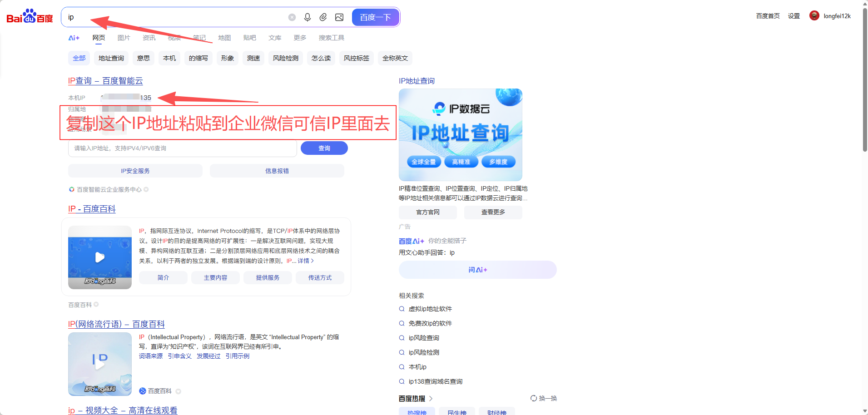Image resolution: width=868 pixels, height=415 pixels.
Task: Open 百度首页 link
Action: [768, 16]
